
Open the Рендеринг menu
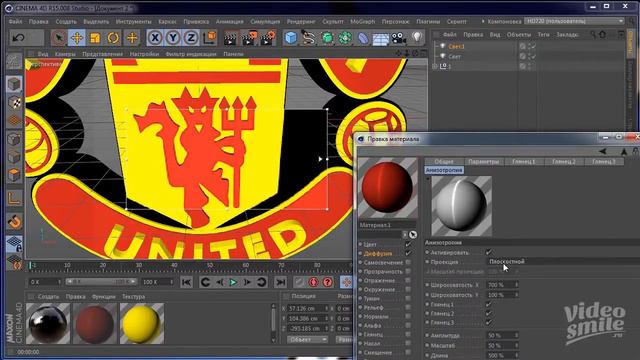(x=301, y=22)
